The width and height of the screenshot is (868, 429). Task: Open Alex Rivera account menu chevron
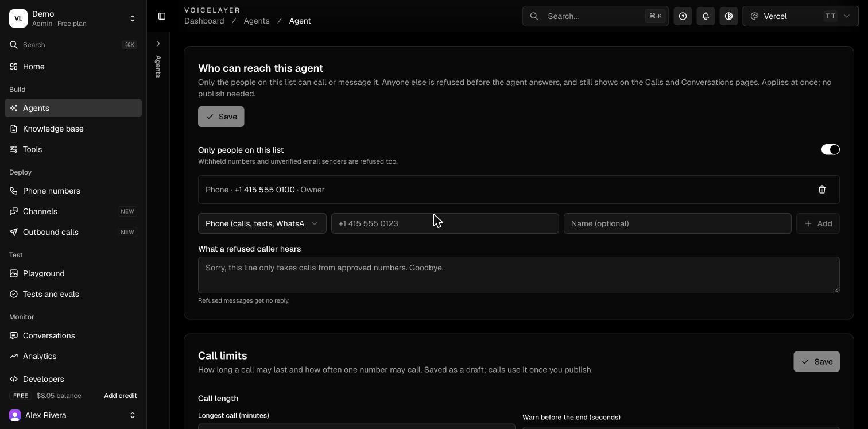pos(133,415)
